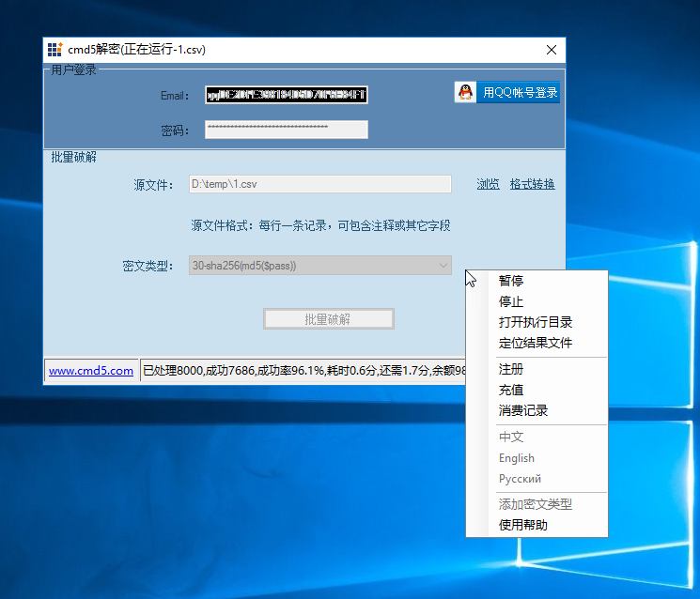Click the 批量破解 button
This screenshot has height=599, width=700.
[x=329, y=319]
